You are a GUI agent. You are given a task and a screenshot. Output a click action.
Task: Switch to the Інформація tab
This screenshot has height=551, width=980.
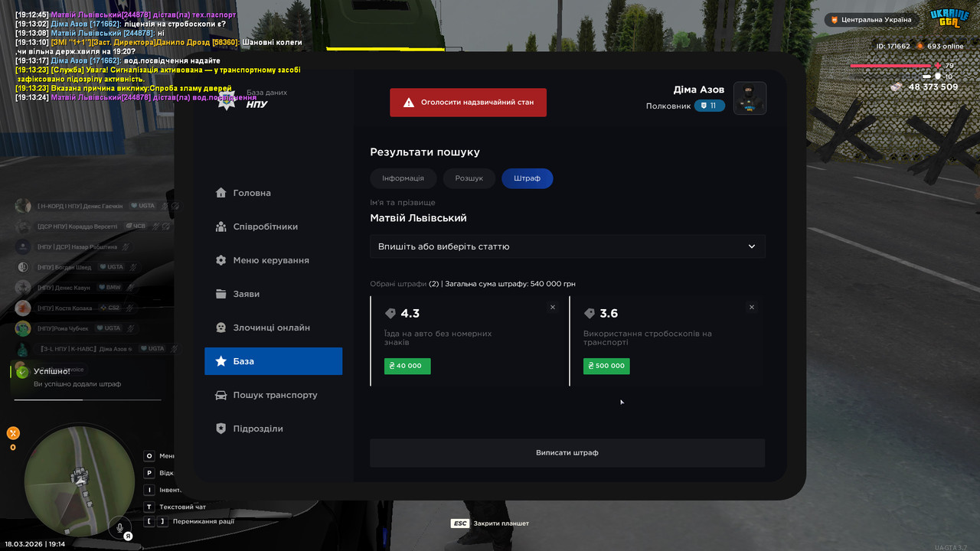pyautogui.click(x=403, y=178)
